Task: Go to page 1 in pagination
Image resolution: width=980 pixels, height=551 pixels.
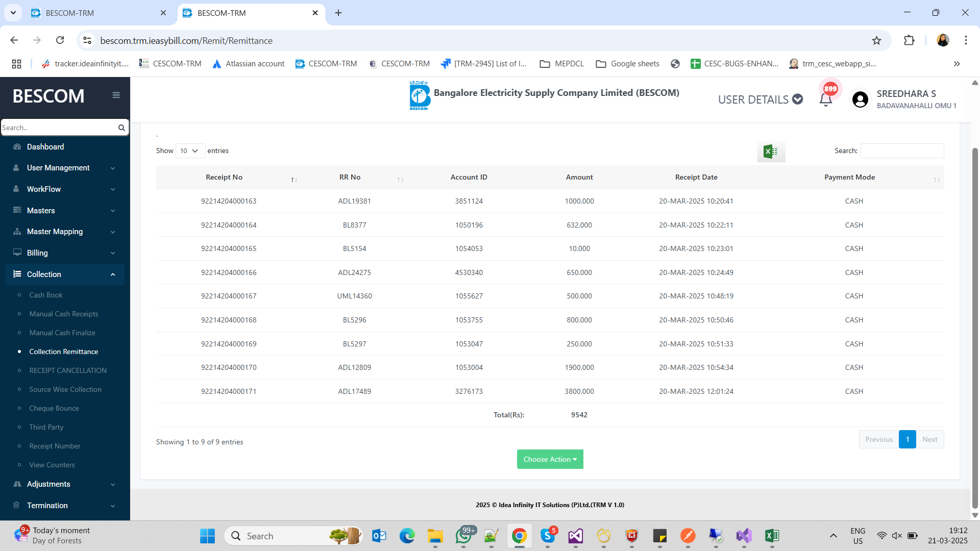Action: [908, 439]
